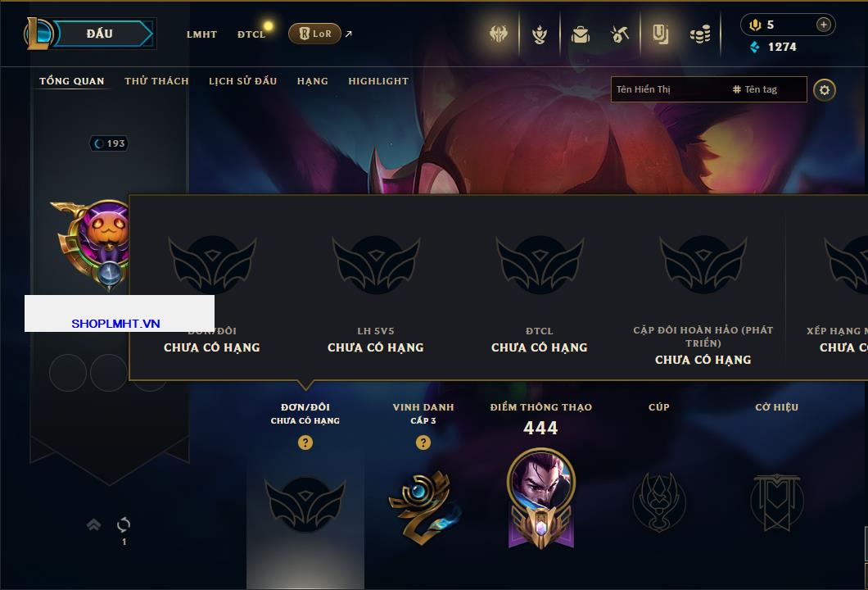Click the refresh icon on the banner
Viewport: 868px width, 590px height.
pos(124,524)
